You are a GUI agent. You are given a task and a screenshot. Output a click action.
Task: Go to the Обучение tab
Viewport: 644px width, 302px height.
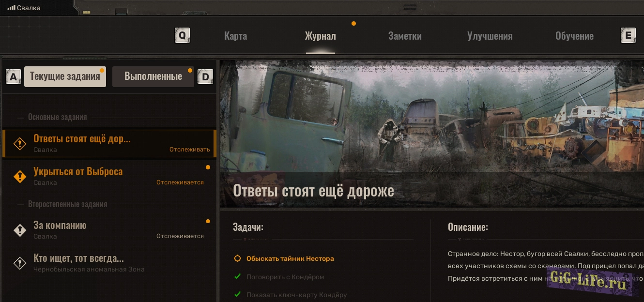click(x=574, y=36)
